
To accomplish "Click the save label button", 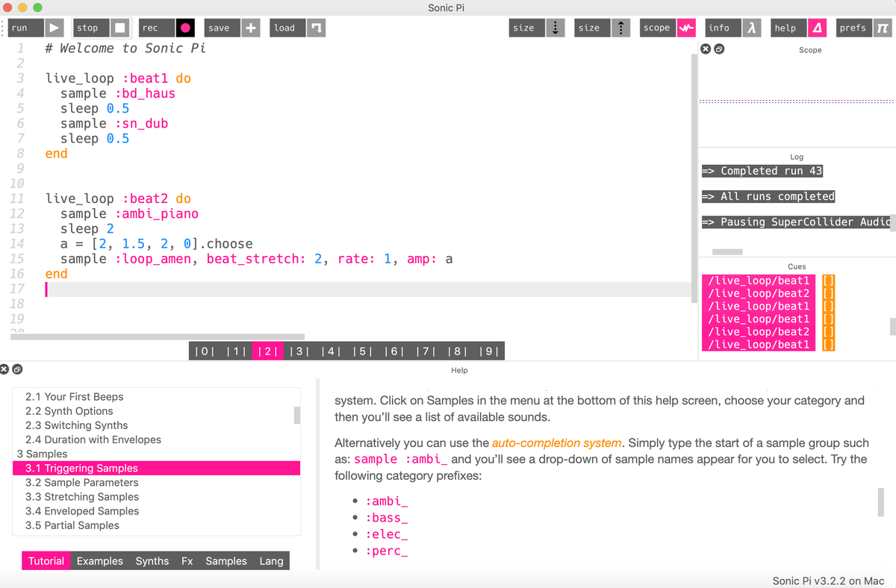I will tap(223, 28).
